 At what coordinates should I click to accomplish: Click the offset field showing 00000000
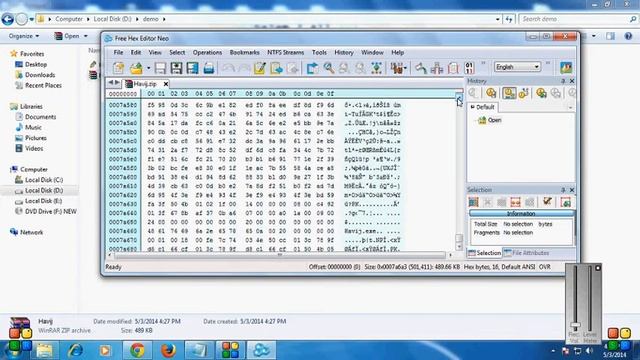pos(123,94)
